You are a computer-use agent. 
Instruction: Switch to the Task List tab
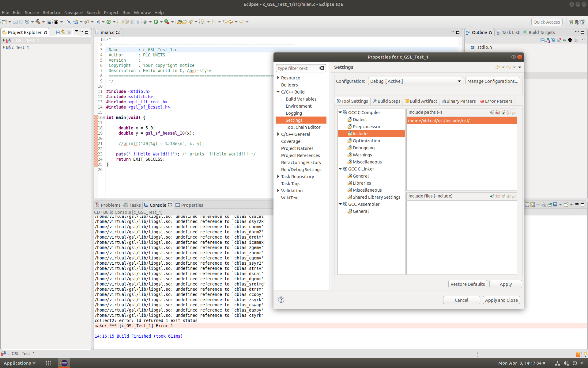[508, 33]
